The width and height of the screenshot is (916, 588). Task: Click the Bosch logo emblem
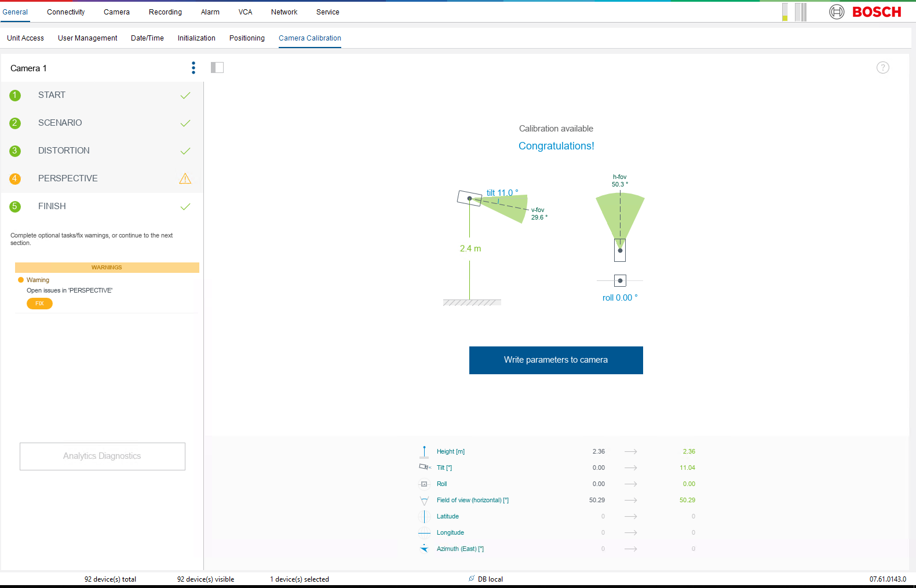(837, 12)
